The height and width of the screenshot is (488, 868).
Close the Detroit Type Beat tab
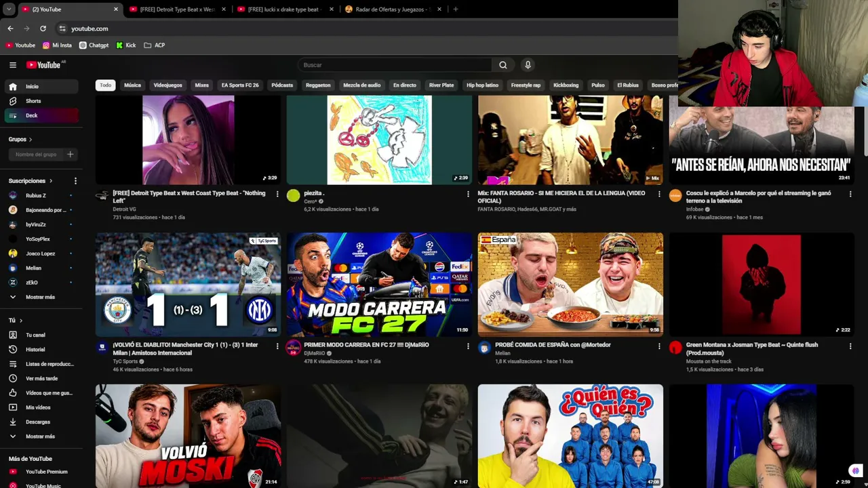click(224, 9)
